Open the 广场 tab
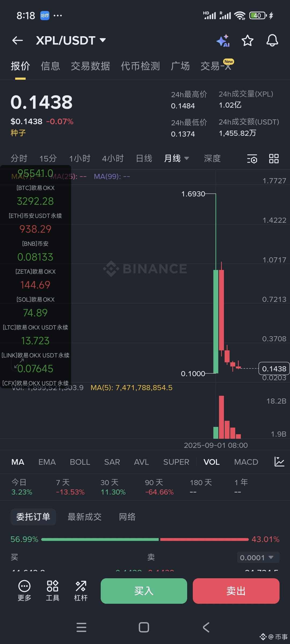Viewport: 290px width, 644px height. [x=180, y=66]
